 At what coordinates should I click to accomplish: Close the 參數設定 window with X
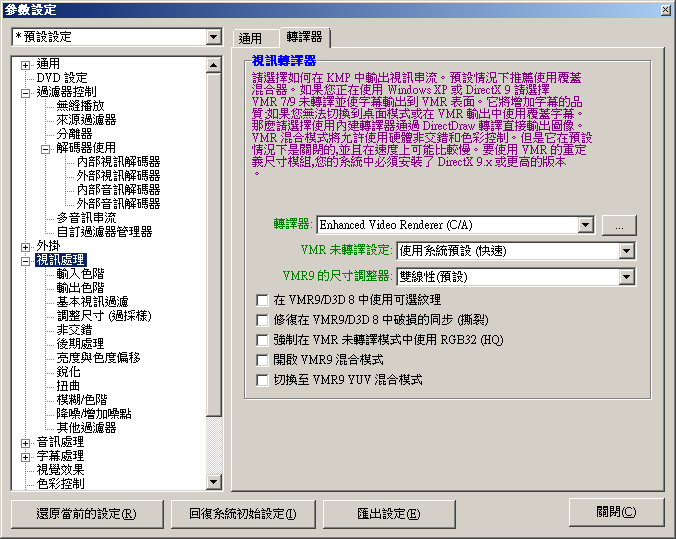666,9
